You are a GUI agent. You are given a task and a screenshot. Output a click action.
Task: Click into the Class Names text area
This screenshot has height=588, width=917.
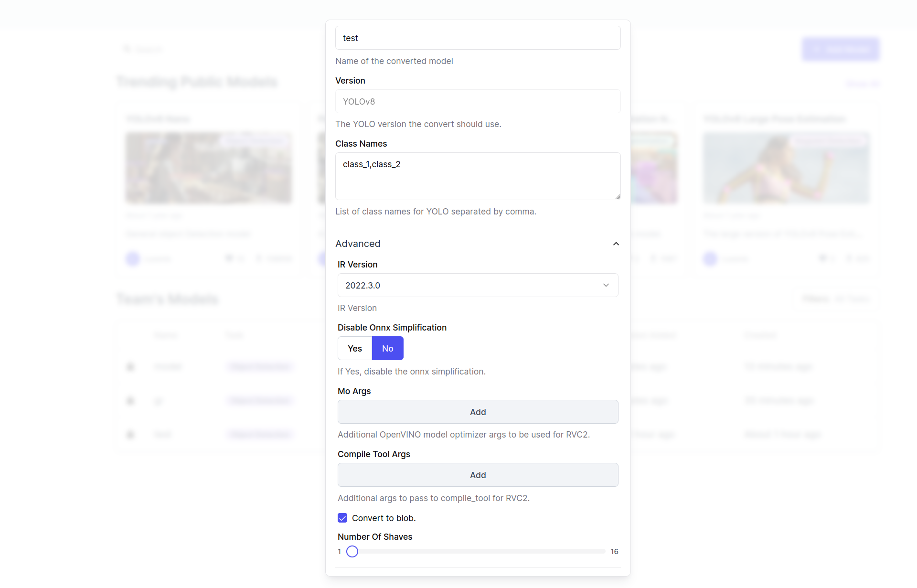click(x=477, y=176)
